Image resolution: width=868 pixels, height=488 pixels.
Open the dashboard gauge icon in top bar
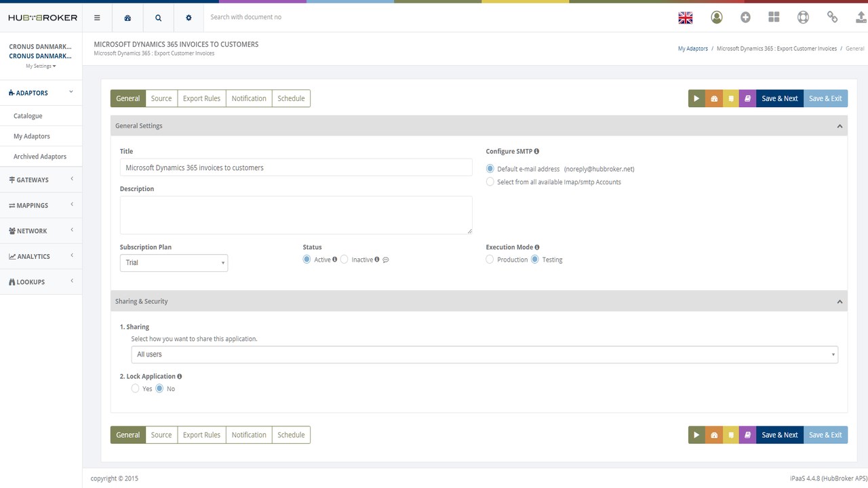pos(127,18)
